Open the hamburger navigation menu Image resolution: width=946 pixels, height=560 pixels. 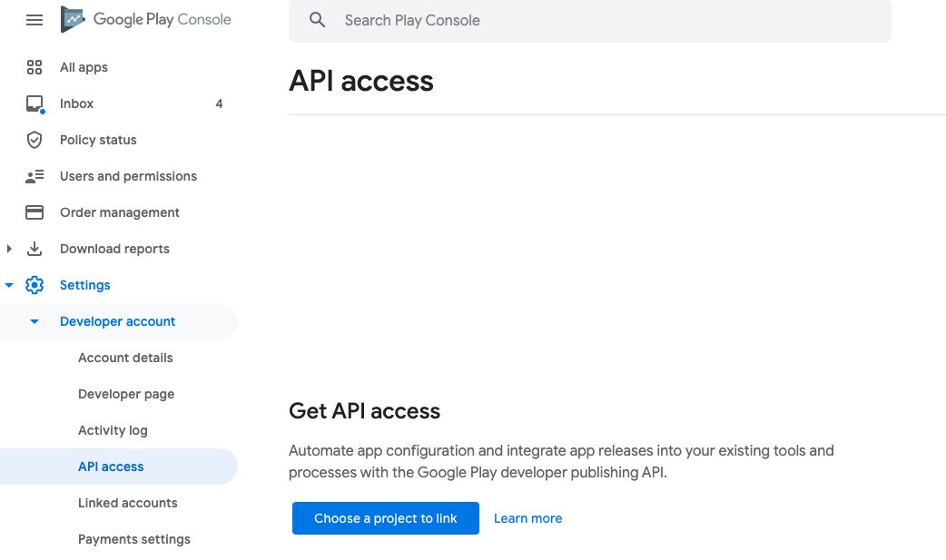click(x=34, y=19)
